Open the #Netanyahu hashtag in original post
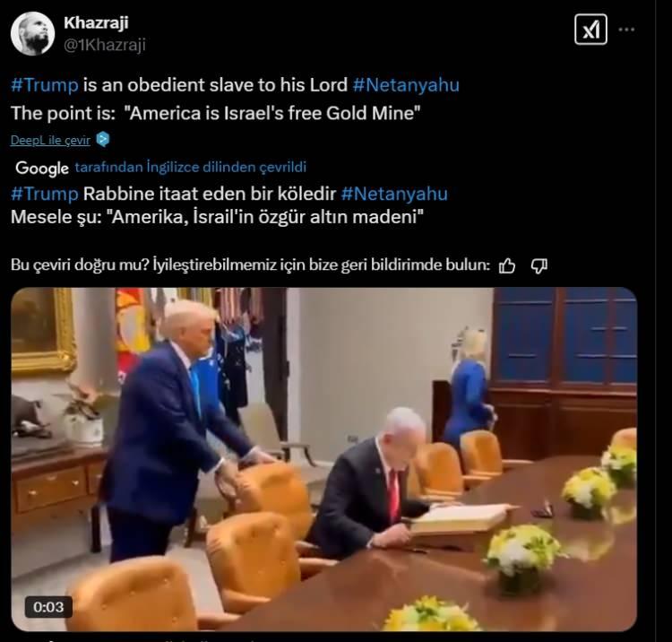The height and width of the screenshot is (642, 672). coord(406,85)
